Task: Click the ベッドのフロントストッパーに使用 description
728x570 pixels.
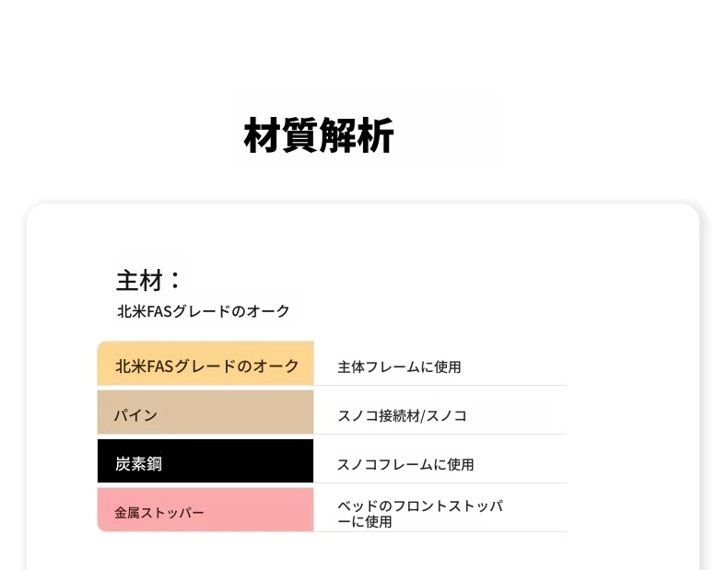Action: [x=420, y=514]
